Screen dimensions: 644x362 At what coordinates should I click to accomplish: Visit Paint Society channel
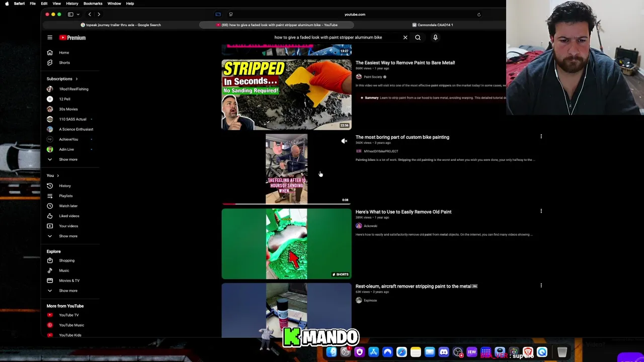point(373,77)
